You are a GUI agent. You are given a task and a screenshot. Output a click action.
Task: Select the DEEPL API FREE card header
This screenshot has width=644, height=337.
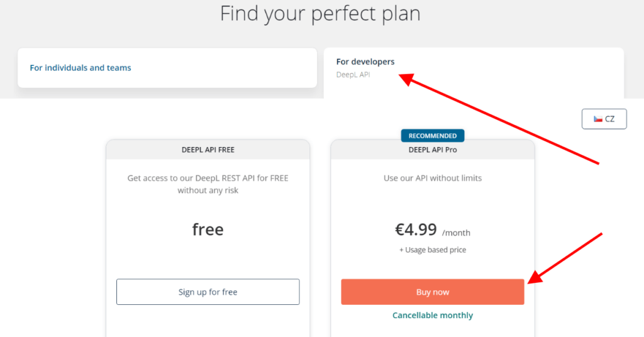(x=208, y=150)
